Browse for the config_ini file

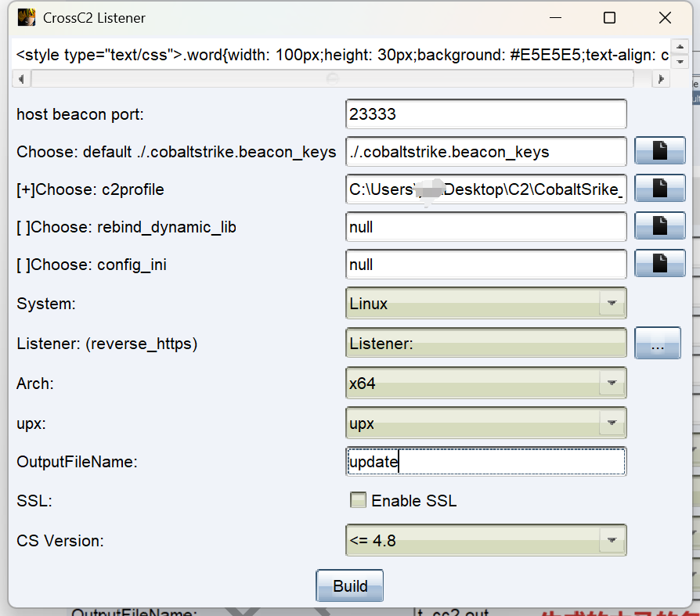point(660,263)
